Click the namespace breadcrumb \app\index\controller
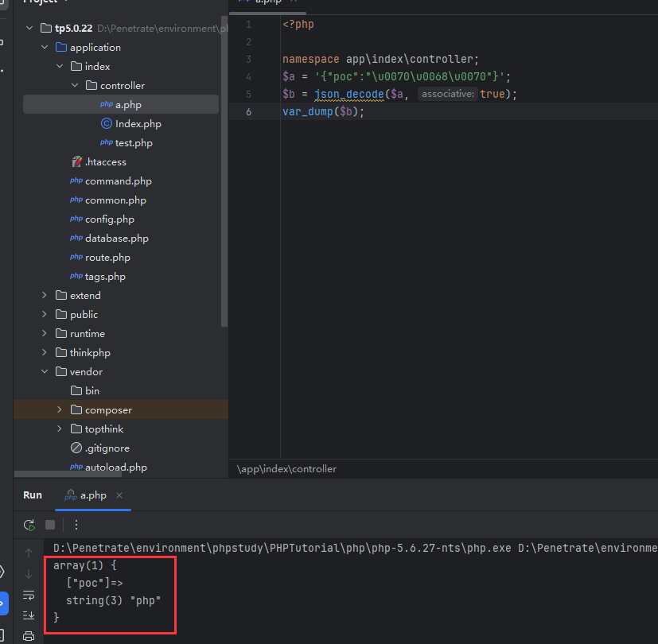The image size is (658, 644). pyautogui.click(x=286, y=469)
